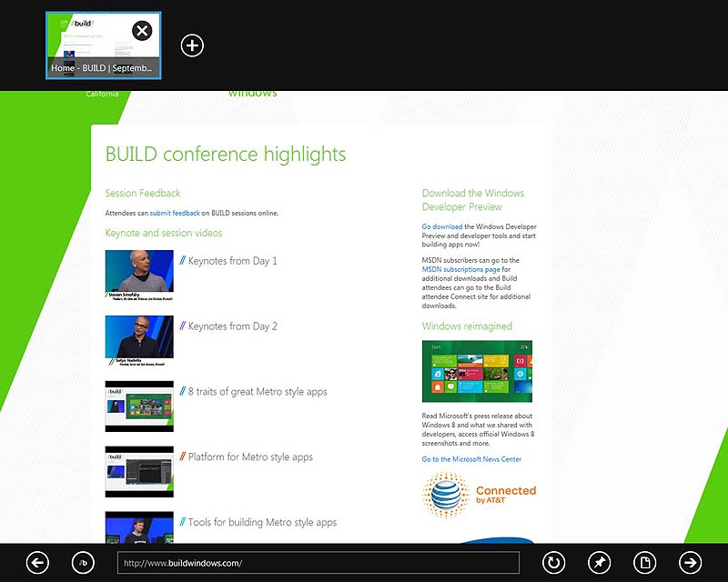Open the 8 traits of Metro apps video
This screenshot has height=582, width=728.
[x=138, y=406]
